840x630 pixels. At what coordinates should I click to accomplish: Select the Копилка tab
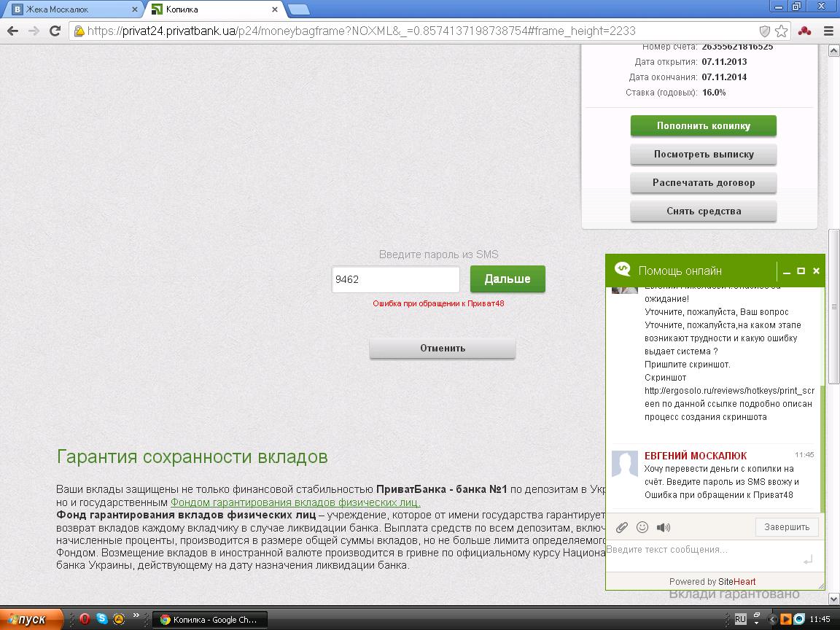tap(214, 9)
